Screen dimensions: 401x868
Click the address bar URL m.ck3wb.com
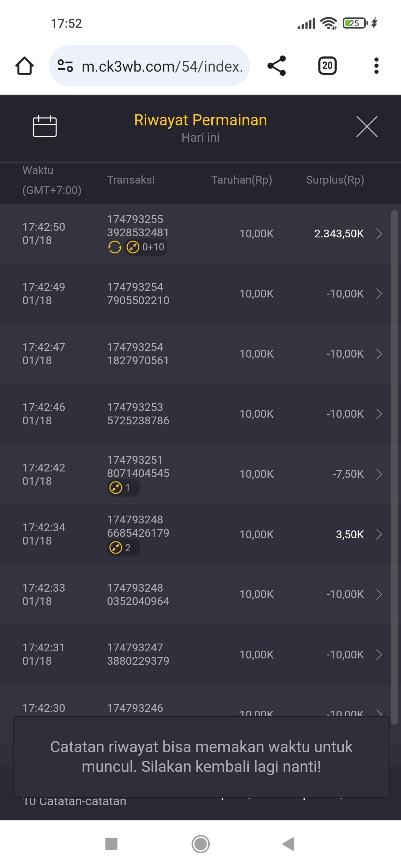click(x=162, y=67)
